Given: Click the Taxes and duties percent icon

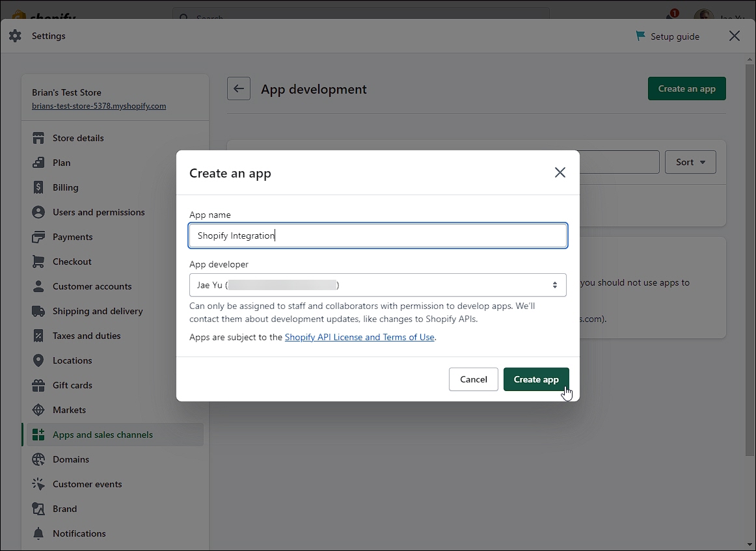Looking at the screenshot, I should pyautogui.click(x=38, y=336).
